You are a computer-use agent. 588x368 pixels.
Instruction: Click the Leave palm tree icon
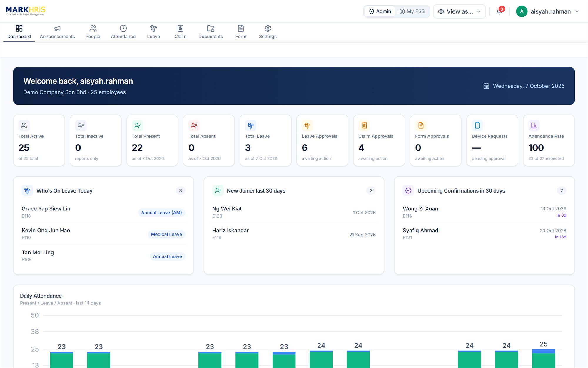pos(153,28)
